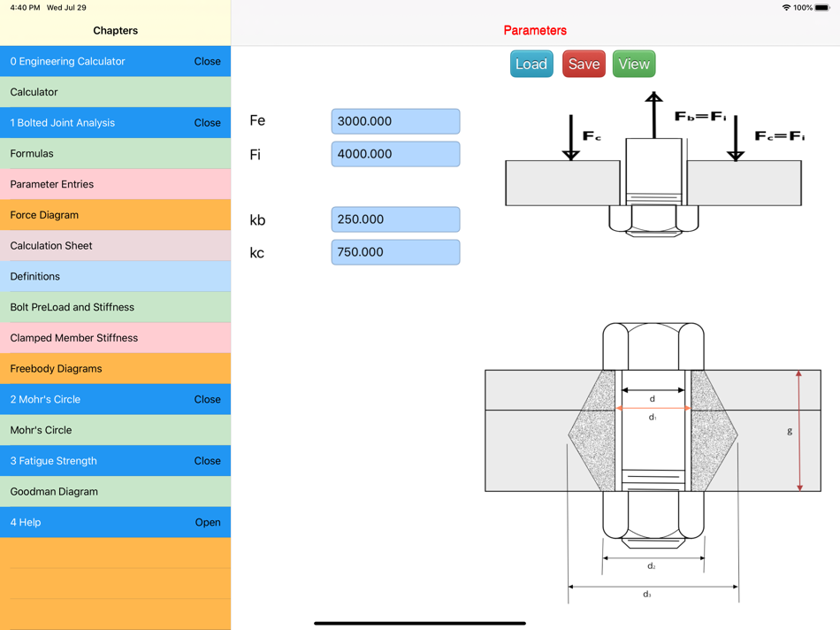Image resolution: width=840 pixels, height=630 pixels.
Task: Tap the kc label
Action: [256, 253]
